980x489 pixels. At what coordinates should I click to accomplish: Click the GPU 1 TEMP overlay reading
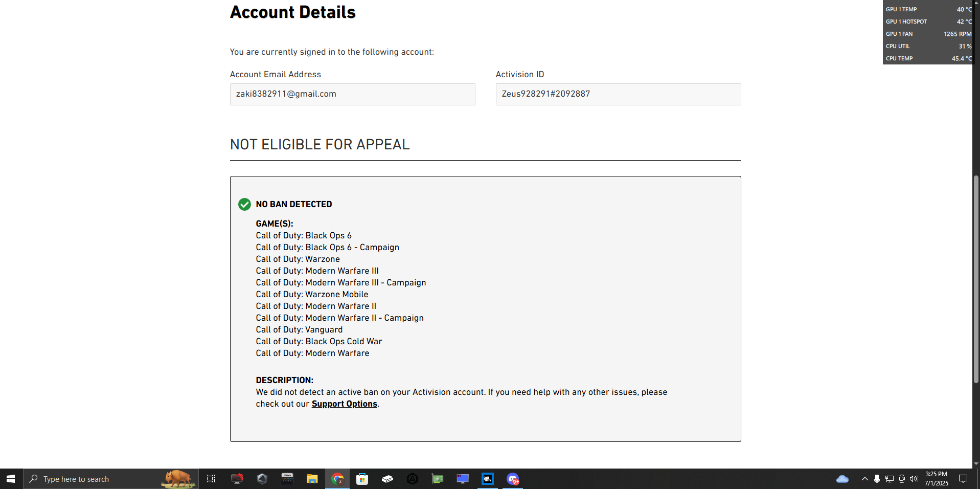coord(928,9)
